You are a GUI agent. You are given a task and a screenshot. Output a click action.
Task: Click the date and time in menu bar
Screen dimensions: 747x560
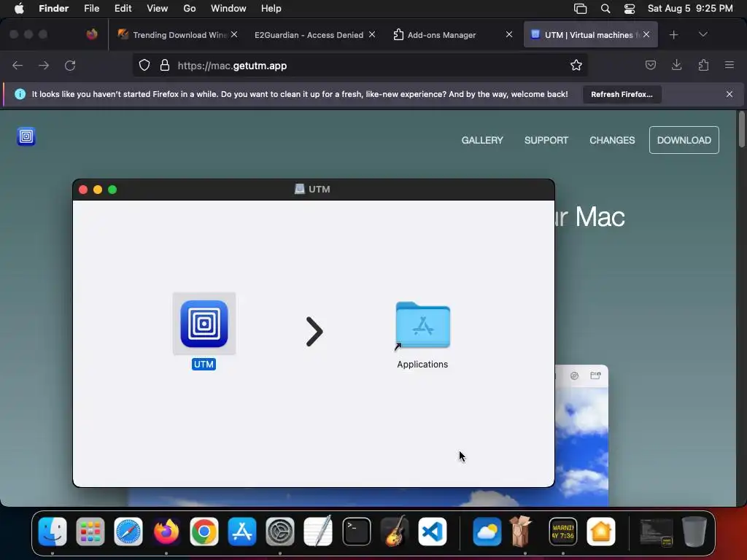(x=690, y=9)
